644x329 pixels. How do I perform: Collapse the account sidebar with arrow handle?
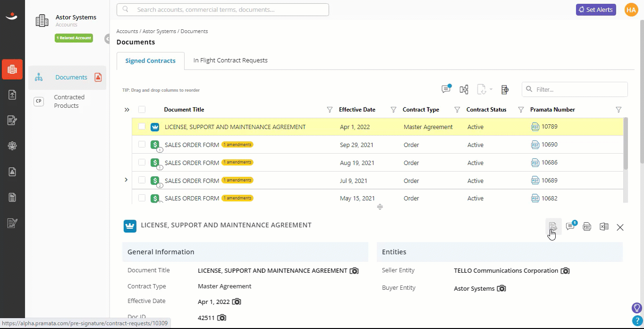point(108,39)
